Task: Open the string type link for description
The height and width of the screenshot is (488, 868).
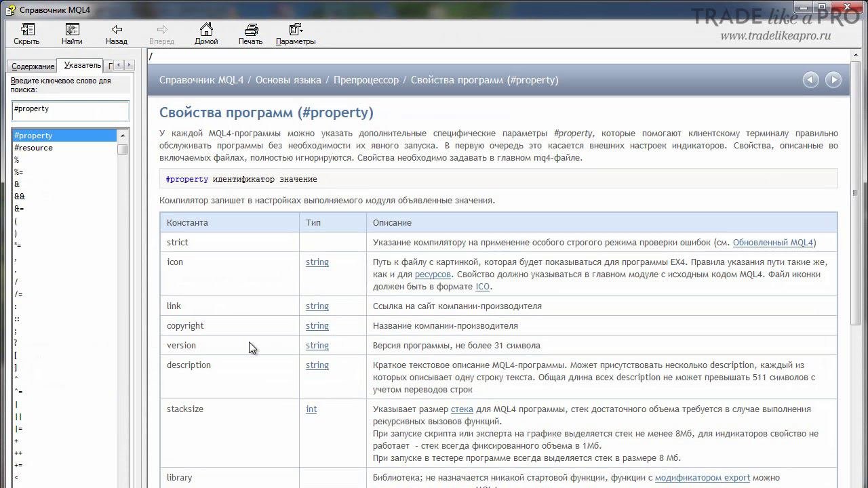Action: pos(317,365)
